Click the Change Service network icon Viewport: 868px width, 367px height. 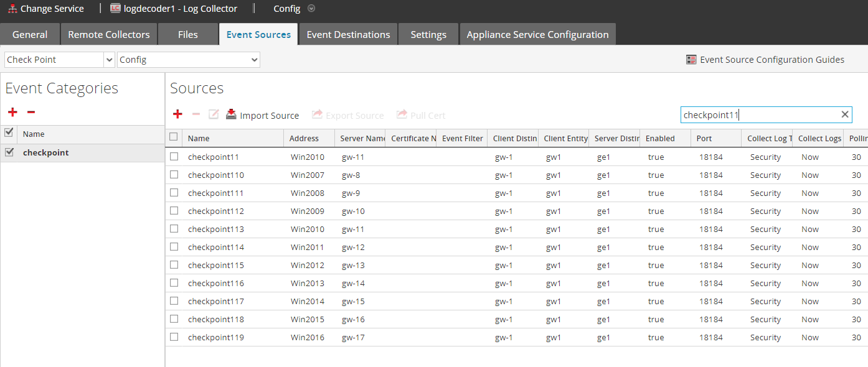click(12, 9)
